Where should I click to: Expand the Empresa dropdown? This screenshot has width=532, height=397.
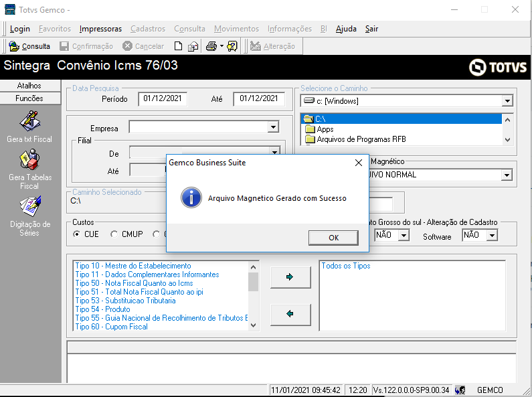(x=273, y=127)
